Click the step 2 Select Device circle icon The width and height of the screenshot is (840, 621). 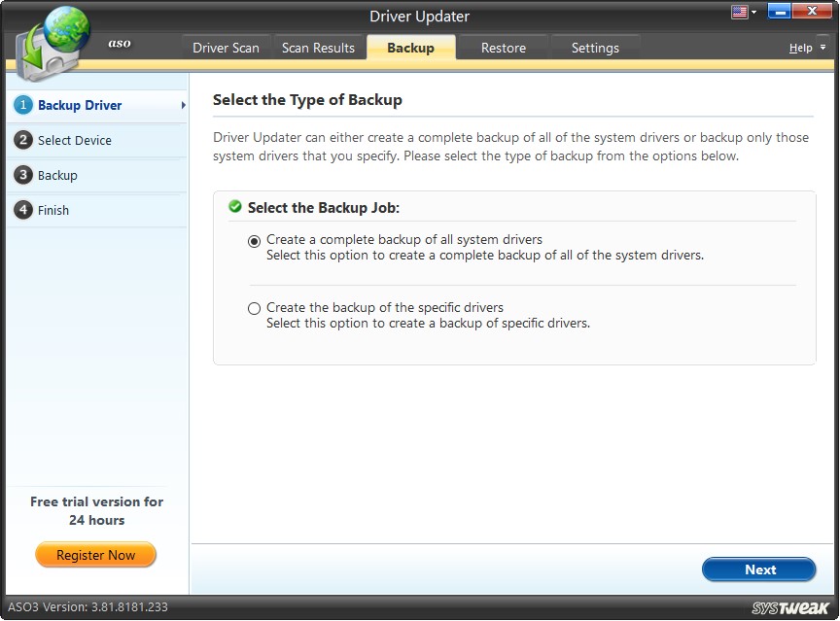[x=23, y=140]
